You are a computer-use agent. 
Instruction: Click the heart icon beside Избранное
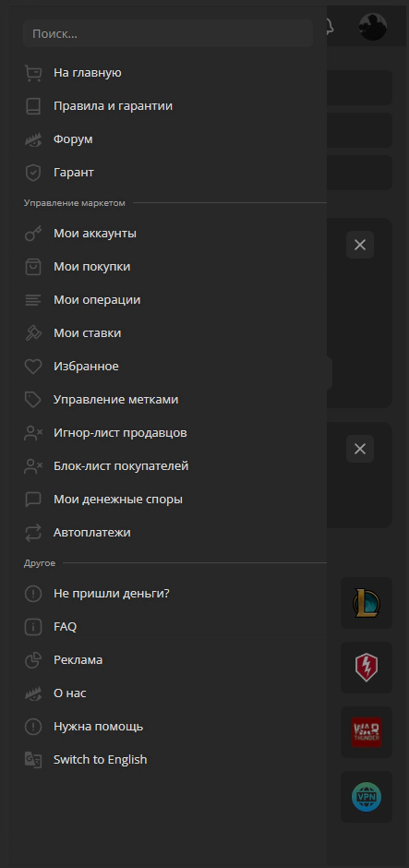(x=33, y=367)
